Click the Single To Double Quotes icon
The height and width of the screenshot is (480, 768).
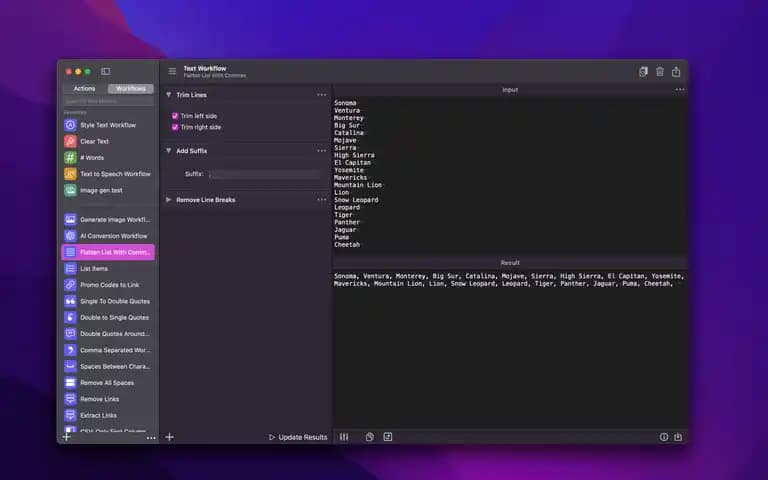click(71, 301)
